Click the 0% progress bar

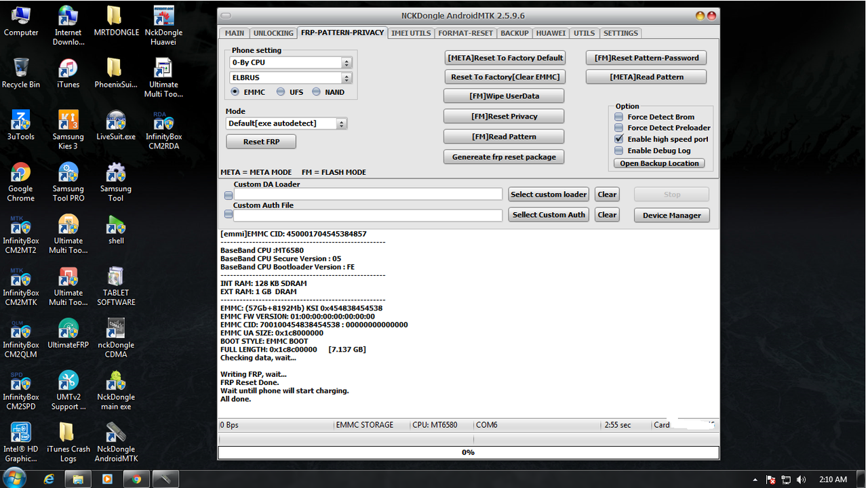[468, 452]
